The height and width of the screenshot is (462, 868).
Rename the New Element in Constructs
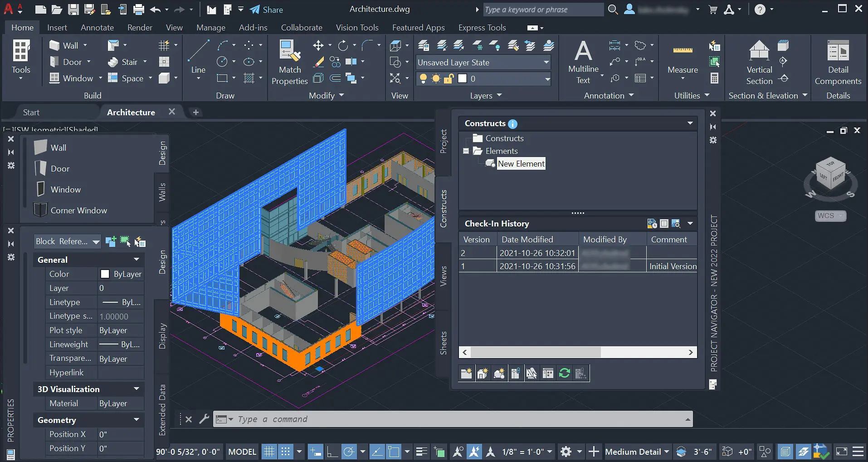click(x=521, y=163)
